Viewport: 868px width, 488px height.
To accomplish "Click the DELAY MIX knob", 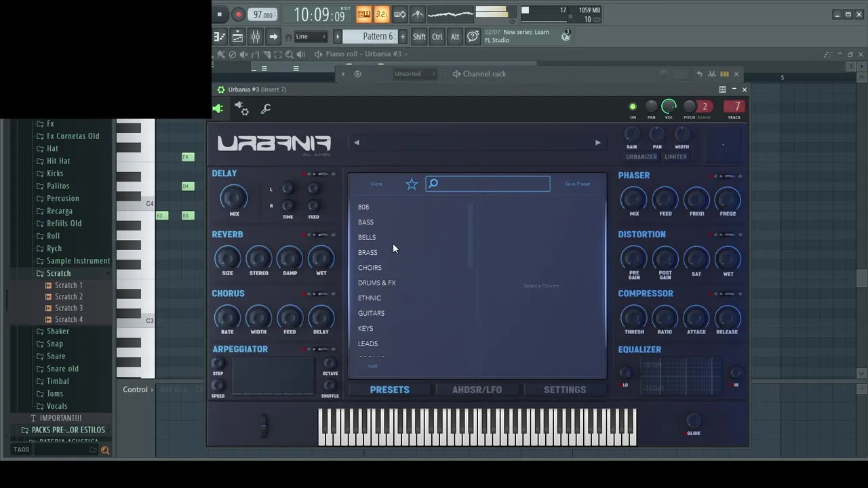I will pyautogui.click(x=234, y=198).
